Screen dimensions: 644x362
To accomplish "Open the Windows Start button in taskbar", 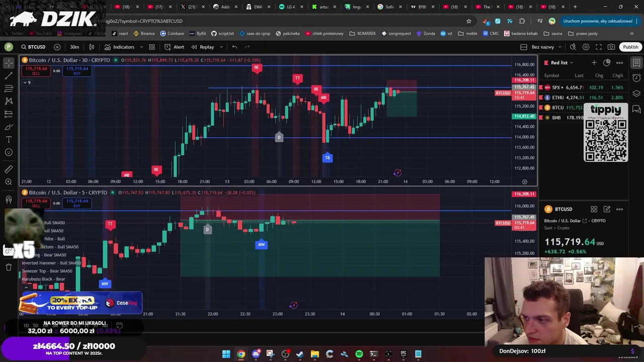I will pyautogui.click(x=226, y=354).
